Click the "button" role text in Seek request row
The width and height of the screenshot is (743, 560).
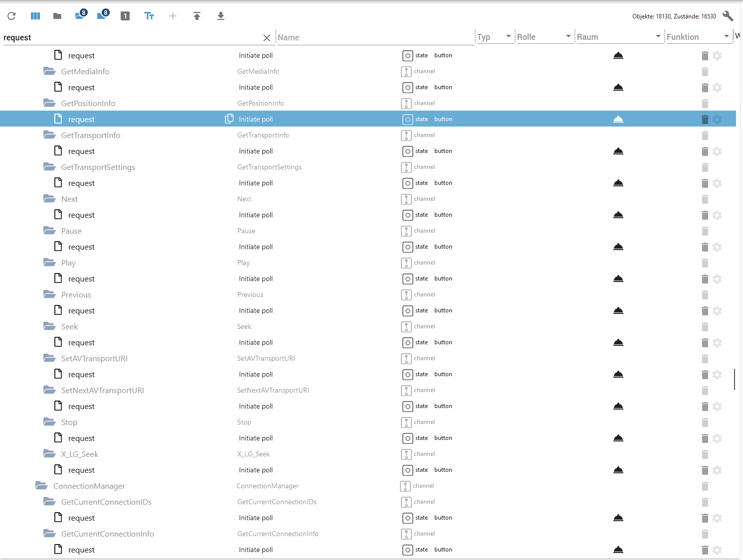443,342
